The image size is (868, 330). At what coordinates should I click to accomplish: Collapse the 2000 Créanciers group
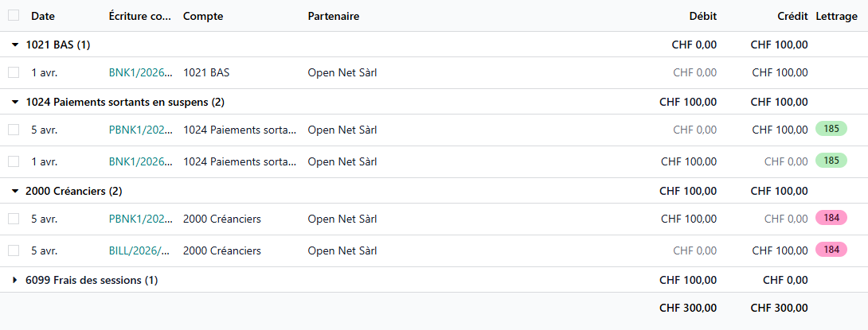pyautogui.click(x=15, y=191)
